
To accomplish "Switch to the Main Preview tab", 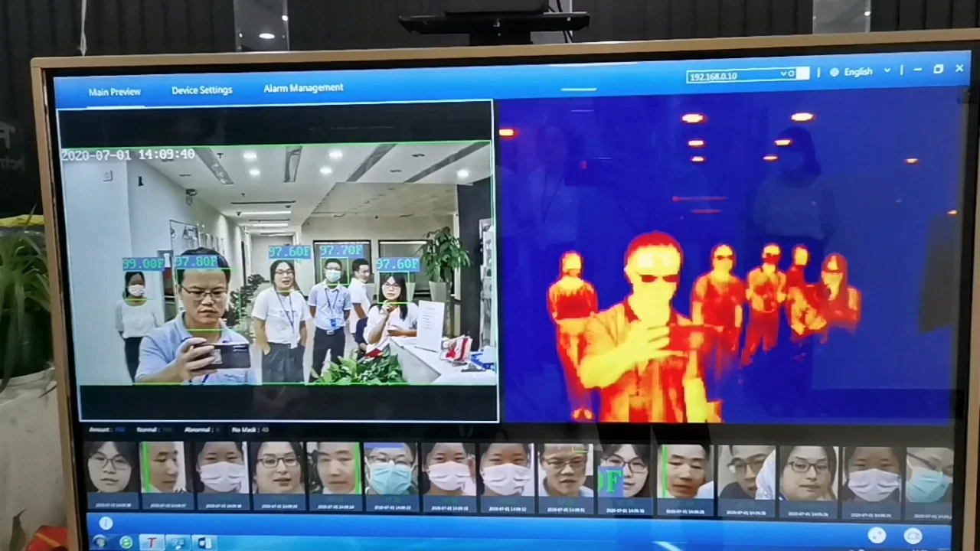I will (x=114, y=92).
